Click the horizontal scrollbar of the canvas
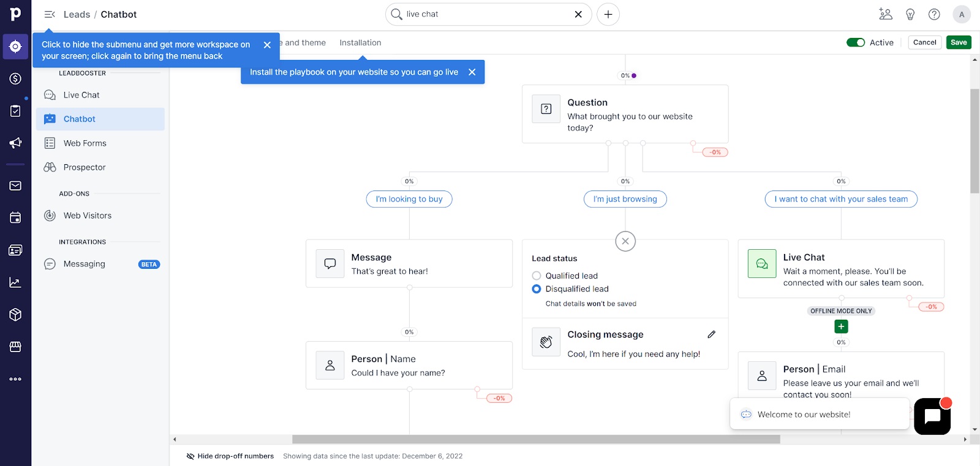 point(535,439)
